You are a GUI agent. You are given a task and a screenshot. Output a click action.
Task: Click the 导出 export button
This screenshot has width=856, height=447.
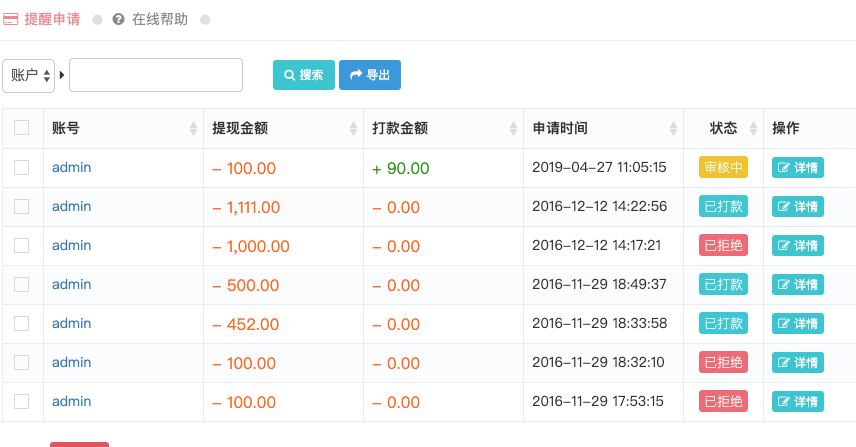click(x=370, y=75)
